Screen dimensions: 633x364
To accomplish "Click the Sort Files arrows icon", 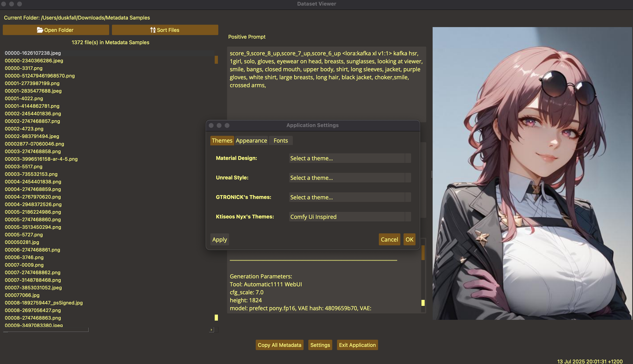I will coord(153,30).
